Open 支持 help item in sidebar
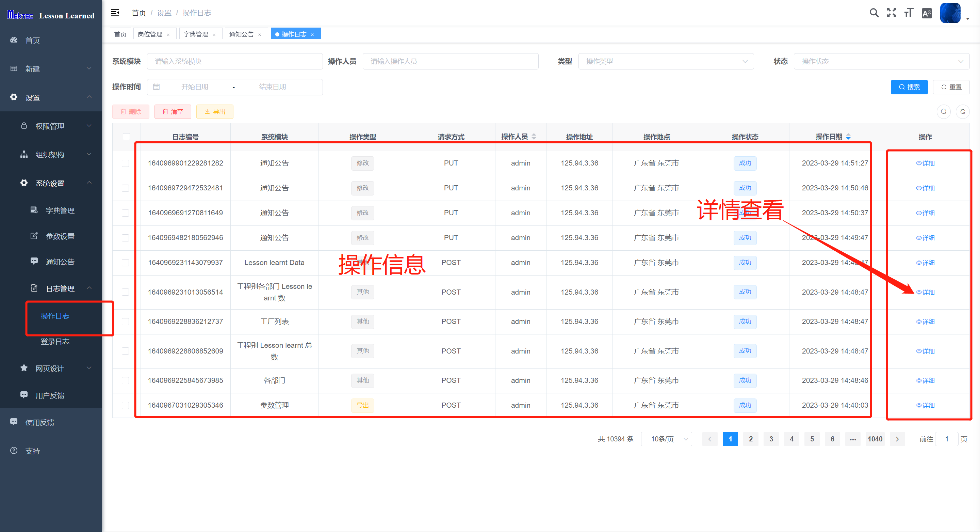Viewport: 980px width, 532px height. point(51,451)
